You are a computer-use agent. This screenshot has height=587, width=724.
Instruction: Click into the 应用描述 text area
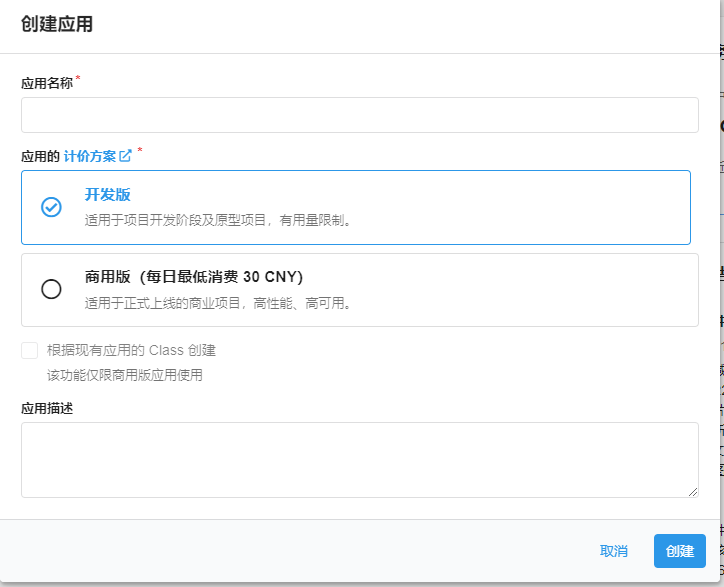point(360,460)
